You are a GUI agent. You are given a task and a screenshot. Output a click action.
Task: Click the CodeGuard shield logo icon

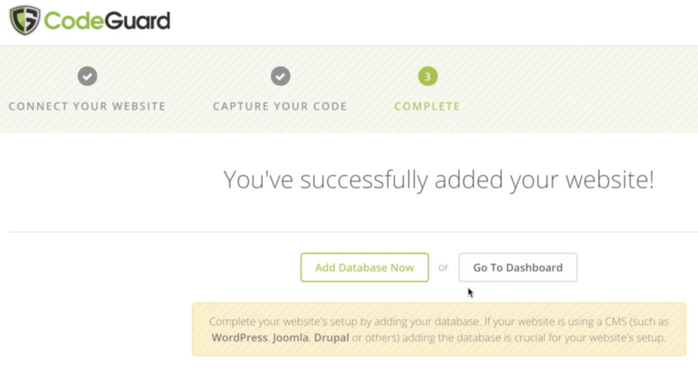point(25,20)
